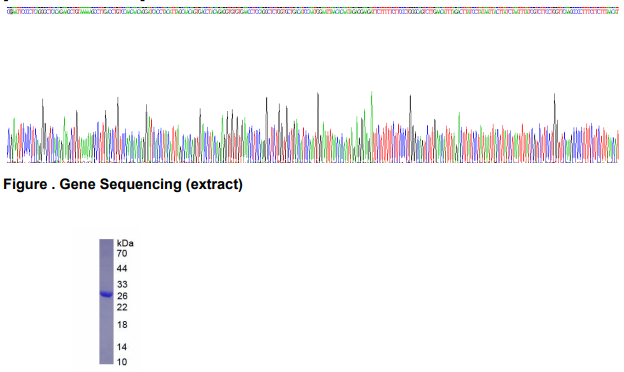Select the 22 kDa marker label
Viewport: 624px width, 372px height.
point(122,307)
